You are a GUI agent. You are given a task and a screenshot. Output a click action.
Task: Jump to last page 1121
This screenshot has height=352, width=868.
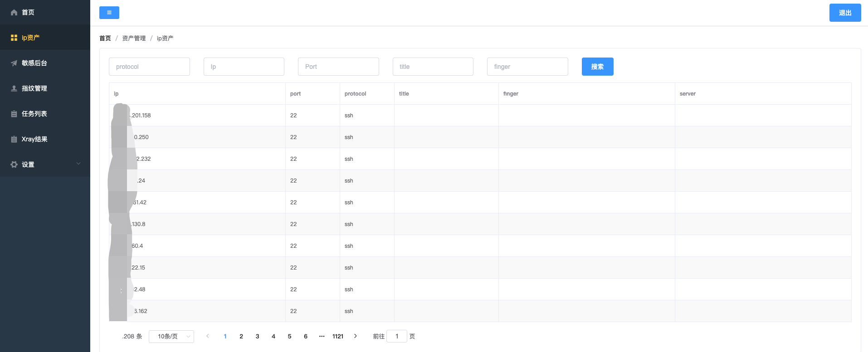point(338,336)
